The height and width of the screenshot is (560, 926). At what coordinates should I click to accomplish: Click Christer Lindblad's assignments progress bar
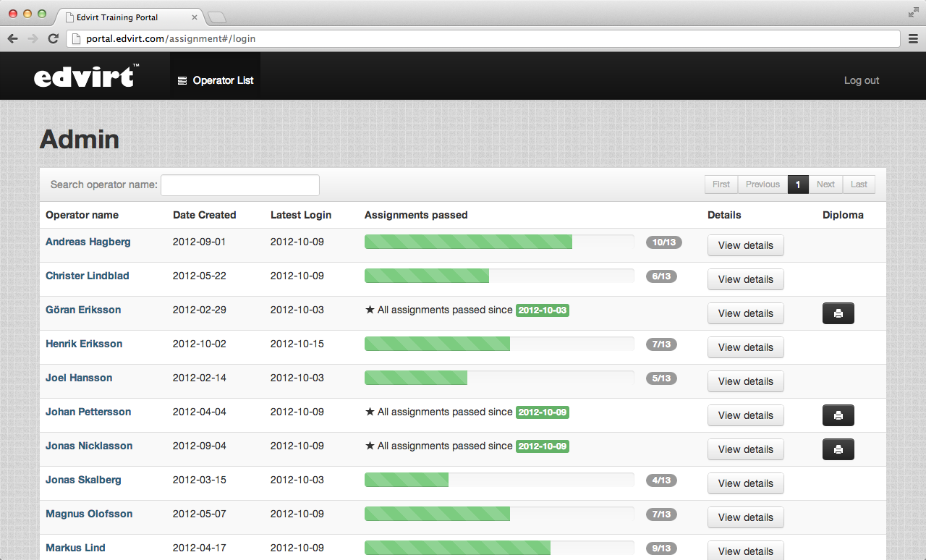499,276
